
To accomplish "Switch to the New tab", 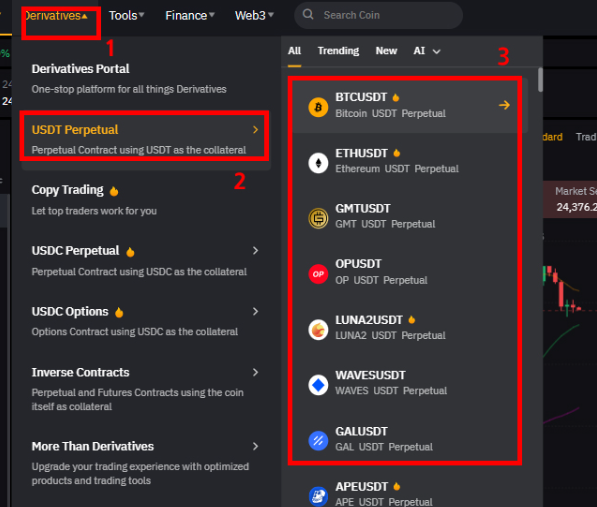I will 386,51.
